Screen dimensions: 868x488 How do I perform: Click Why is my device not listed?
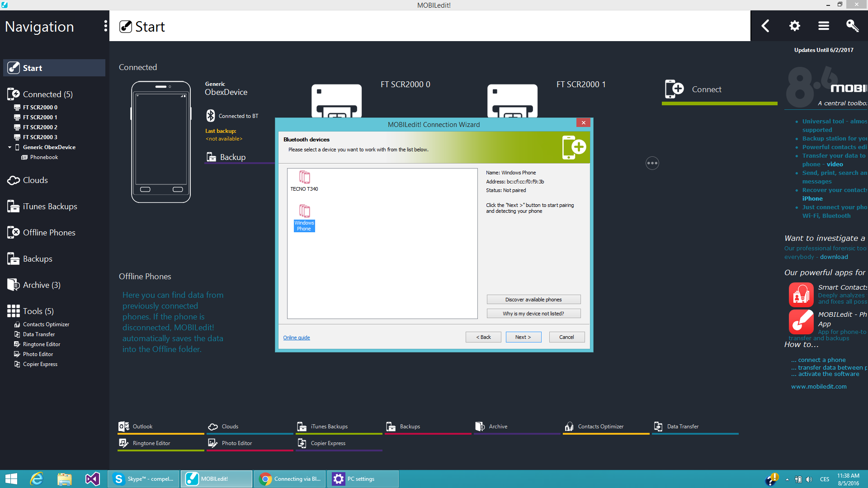pyautogui.click(x=533, y=314)
